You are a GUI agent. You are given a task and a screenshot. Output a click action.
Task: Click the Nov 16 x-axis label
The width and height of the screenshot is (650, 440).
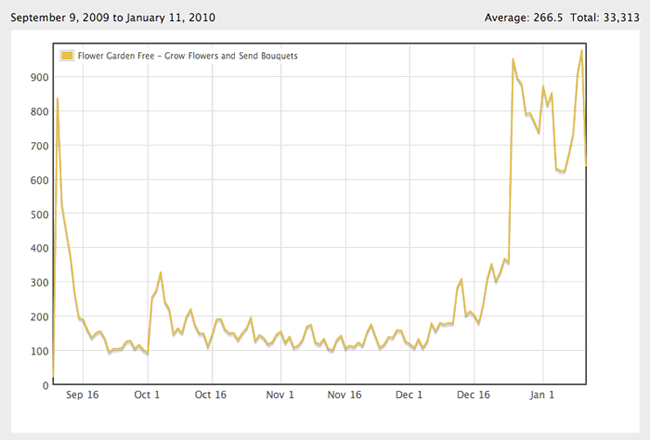coord(344,395)
